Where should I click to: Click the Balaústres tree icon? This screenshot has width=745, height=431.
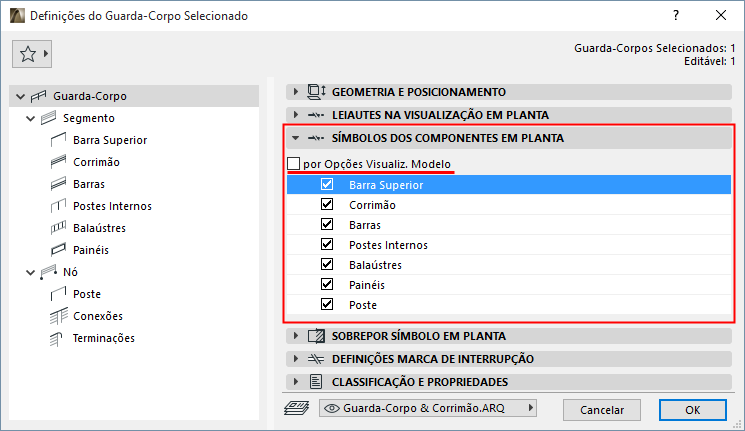58,228
